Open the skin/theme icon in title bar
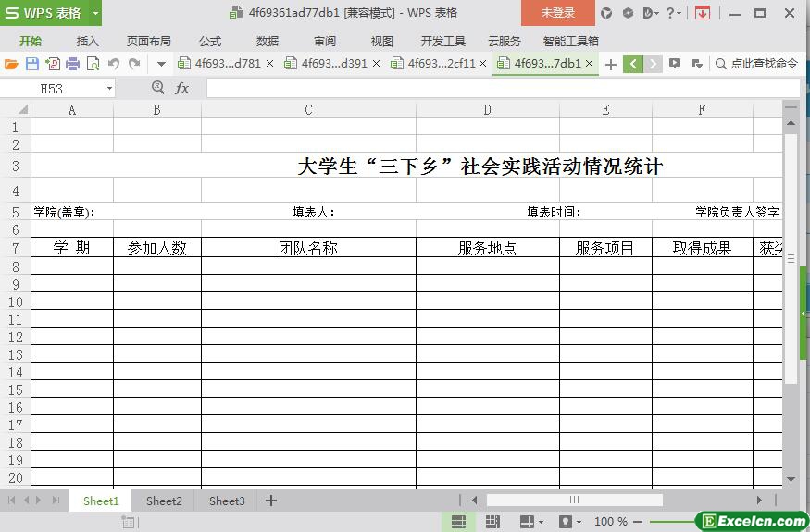The height and width of the screenshot is (532, 810). point(606,14)
